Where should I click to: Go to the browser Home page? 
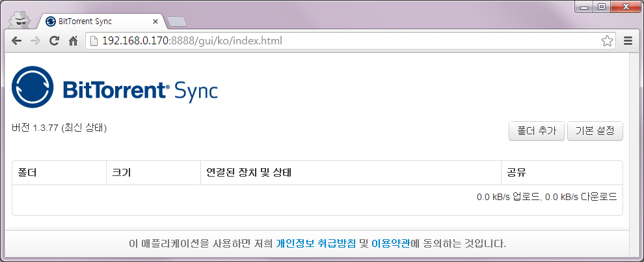pyautogui.click(x=74, y=40)
